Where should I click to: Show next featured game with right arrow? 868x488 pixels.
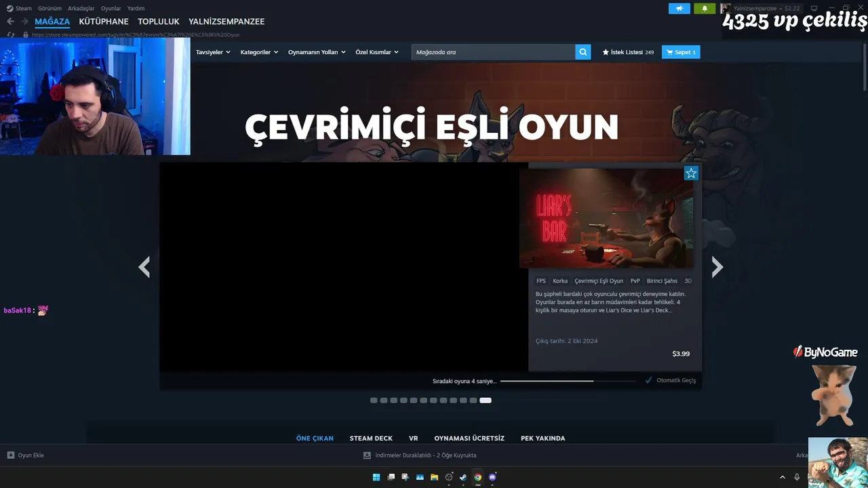click(x=717, y=267)
